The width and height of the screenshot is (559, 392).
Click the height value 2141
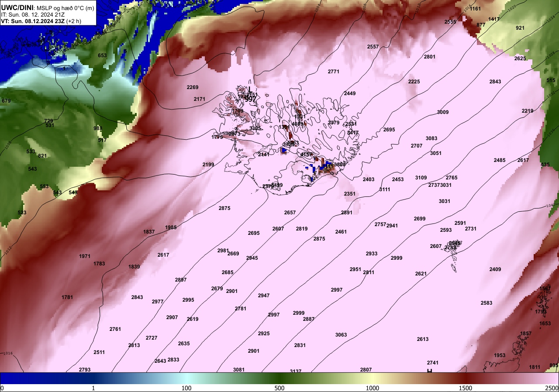point(264,155)
